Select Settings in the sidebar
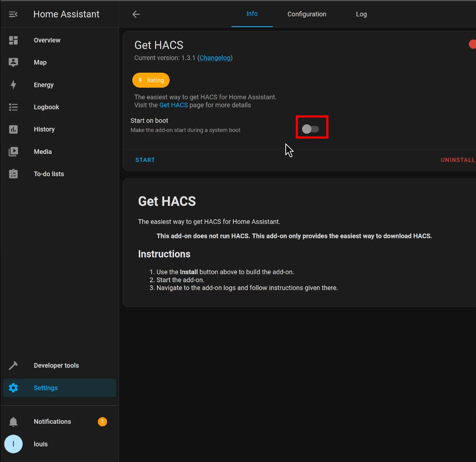Screen dimensions: 476x462 tap(60, 388)
